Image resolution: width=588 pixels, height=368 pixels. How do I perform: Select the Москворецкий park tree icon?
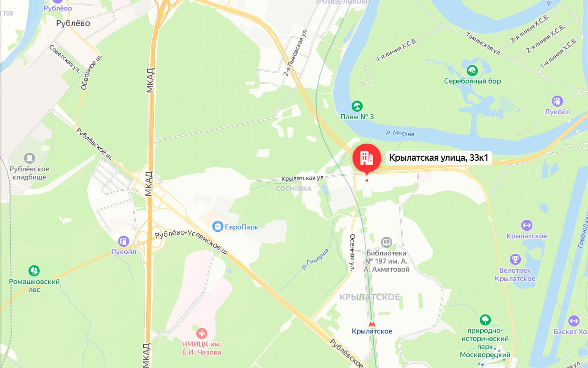click(485, 319)
